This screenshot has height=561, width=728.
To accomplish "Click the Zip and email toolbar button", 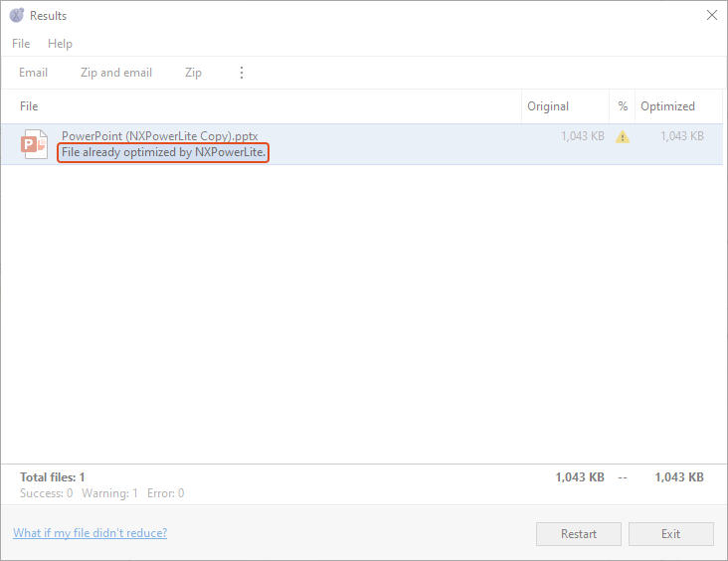I will pos(116,73).
